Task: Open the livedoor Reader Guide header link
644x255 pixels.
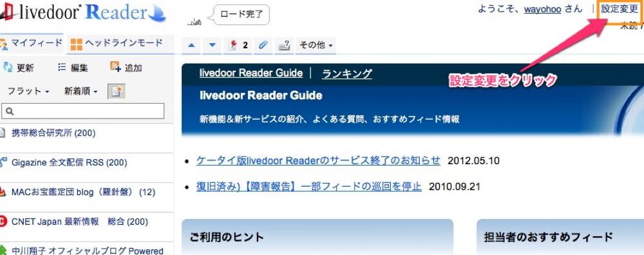Action: click(x=251, y=73)
